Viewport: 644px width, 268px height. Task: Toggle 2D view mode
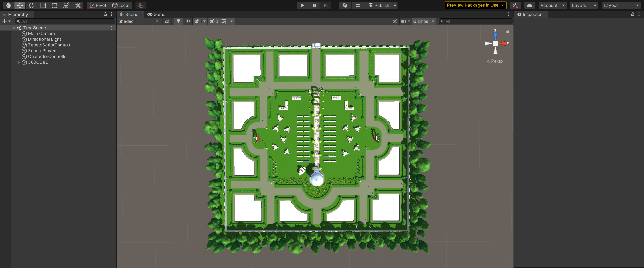(167, 21)
